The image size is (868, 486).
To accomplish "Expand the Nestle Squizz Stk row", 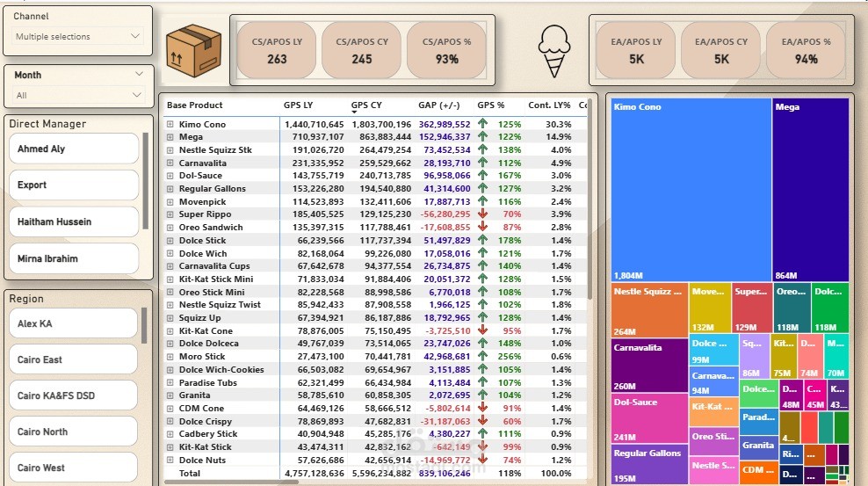I will click(x=170, y=150).
